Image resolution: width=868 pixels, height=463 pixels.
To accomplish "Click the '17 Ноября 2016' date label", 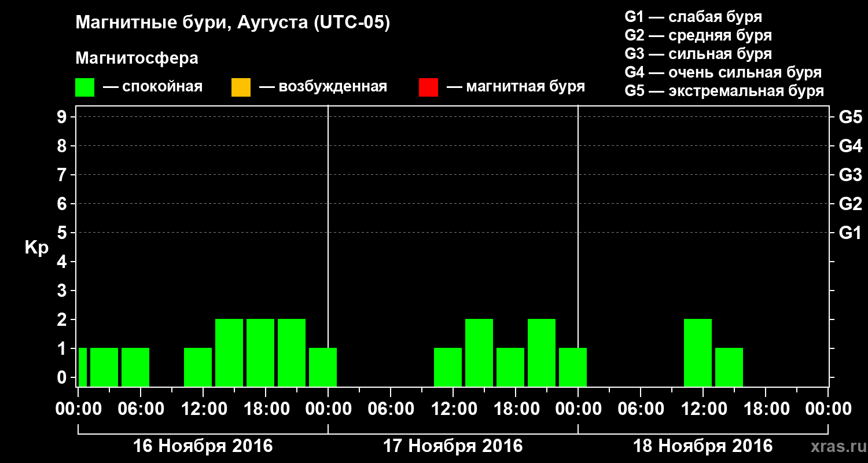I will point(453,446).
